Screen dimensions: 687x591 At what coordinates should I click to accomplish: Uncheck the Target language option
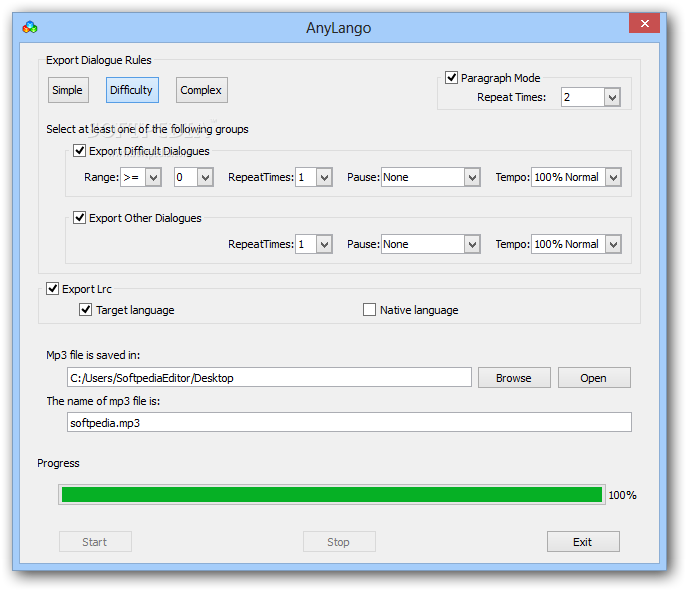(85, 310)
